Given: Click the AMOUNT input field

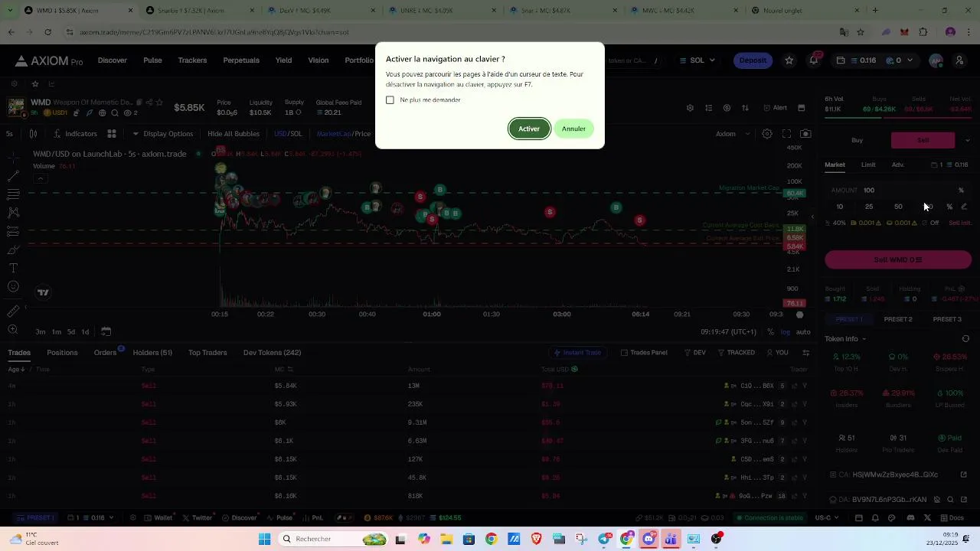Looking at the screenshot, I should click(897, 190).
